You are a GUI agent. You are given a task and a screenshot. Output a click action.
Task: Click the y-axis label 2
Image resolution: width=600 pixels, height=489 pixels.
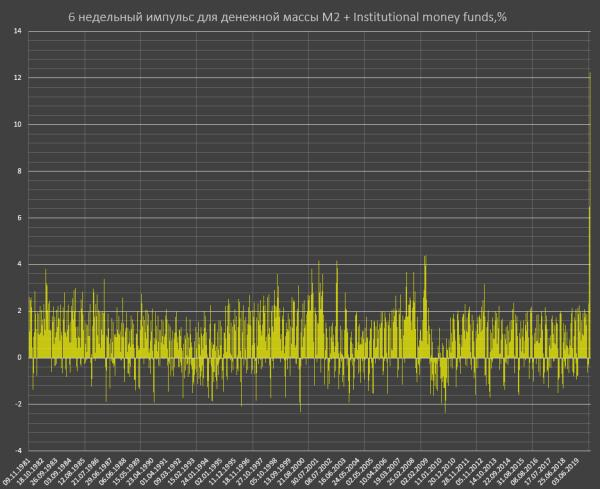point(20,311)
